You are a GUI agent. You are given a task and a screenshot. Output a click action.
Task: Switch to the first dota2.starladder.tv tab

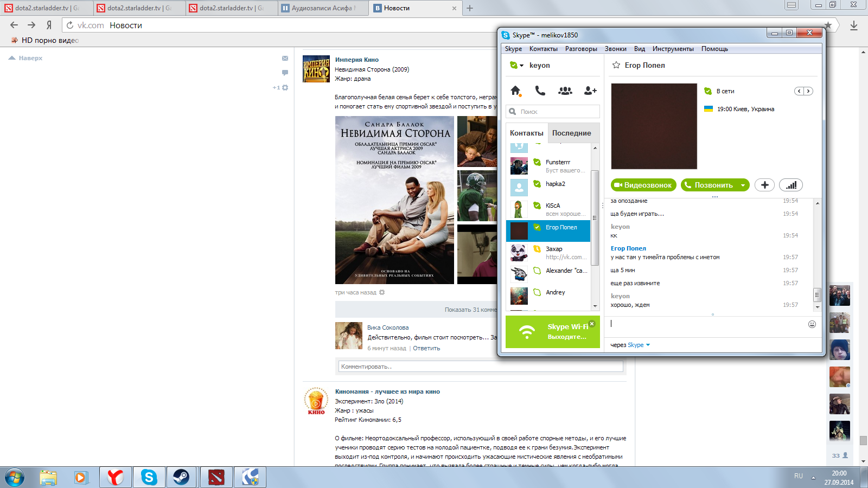point(46,8)
